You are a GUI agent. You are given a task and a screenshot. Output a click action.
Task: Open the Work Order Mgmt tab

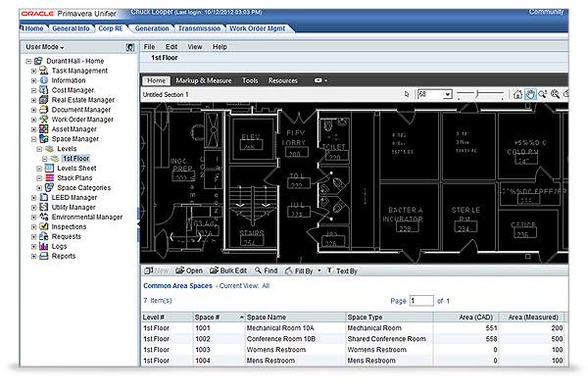pos(257,28)
